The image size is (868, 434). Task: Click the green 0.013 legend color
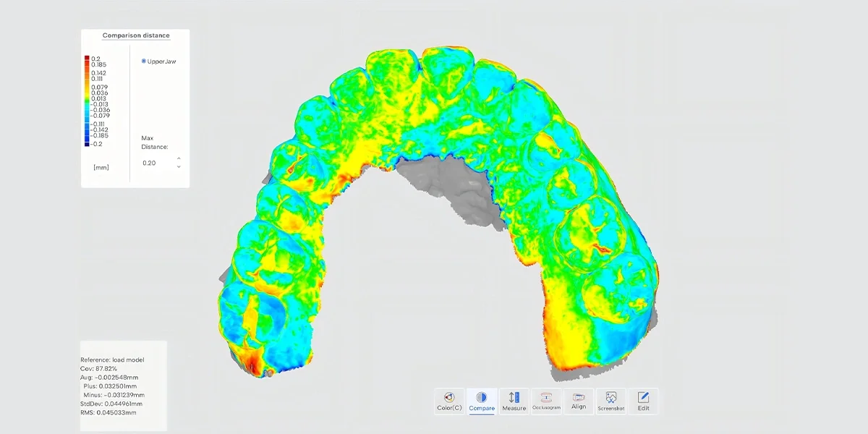87,98
